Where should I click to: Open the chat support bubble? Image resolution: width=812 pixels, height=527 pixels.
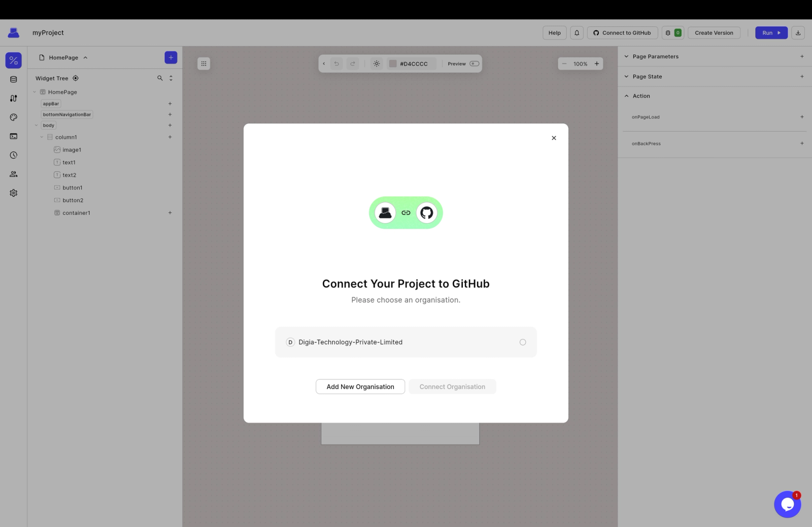(x=788, y=504)
